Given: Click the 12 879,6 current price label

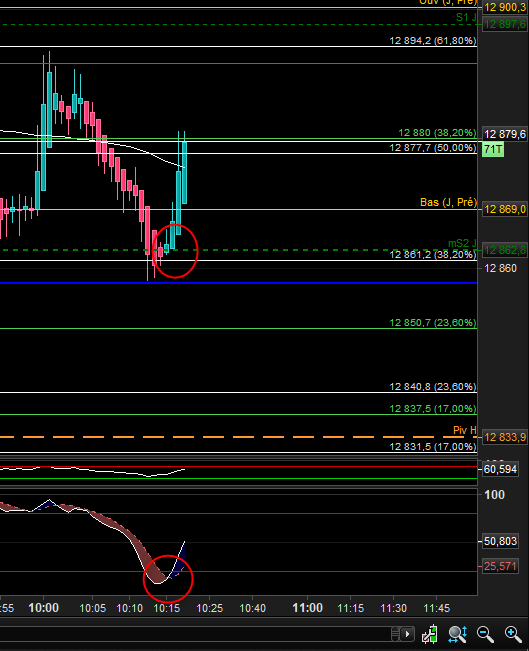Looking at the screenshot, I should tap(505, 135).
